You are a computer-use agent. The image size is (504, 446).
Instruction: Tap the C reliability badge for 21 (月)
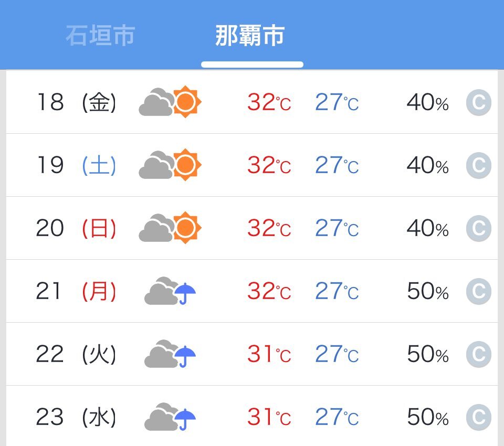coord(479,291)
